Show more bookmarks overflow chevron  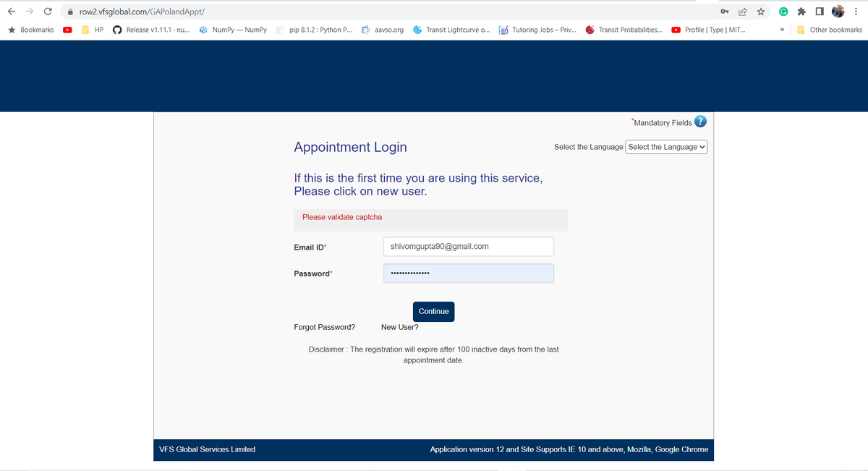[x=783, y=30]
